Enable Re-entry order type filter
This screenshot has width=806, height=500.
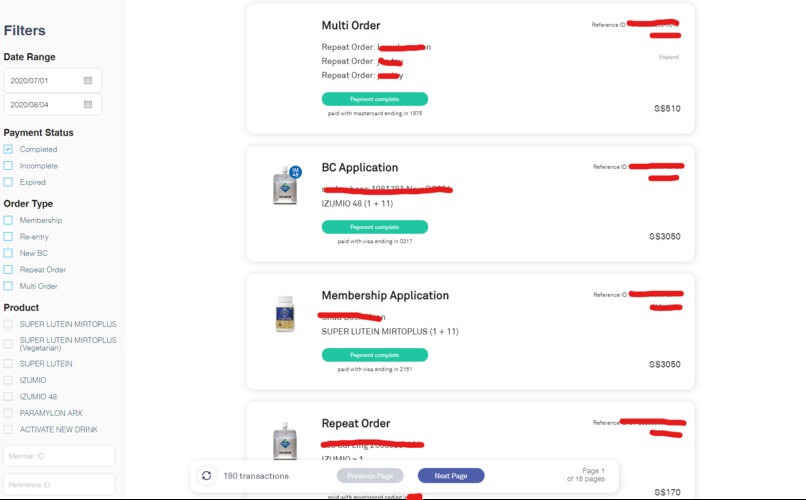[8, 236]
